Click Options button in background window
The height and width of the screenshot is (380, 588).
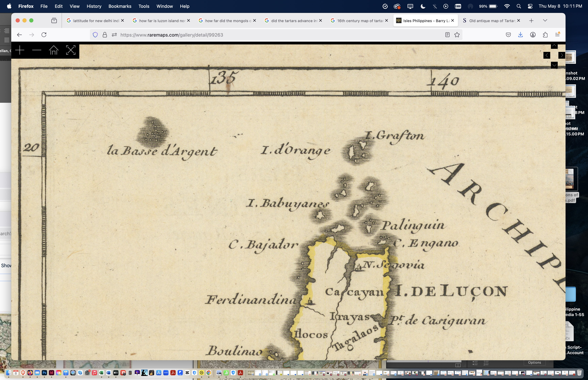pos(534,362)
